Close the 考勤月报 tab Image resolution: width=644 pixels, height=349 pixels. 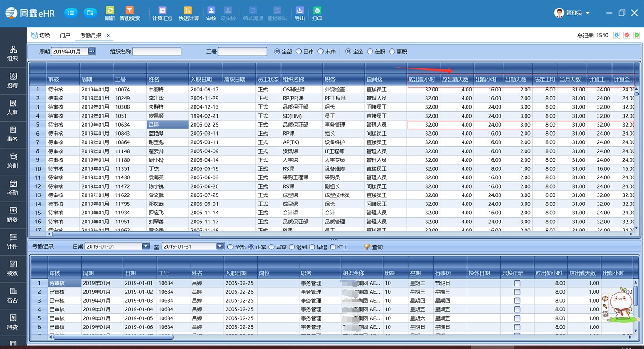[x=108, y=36]
